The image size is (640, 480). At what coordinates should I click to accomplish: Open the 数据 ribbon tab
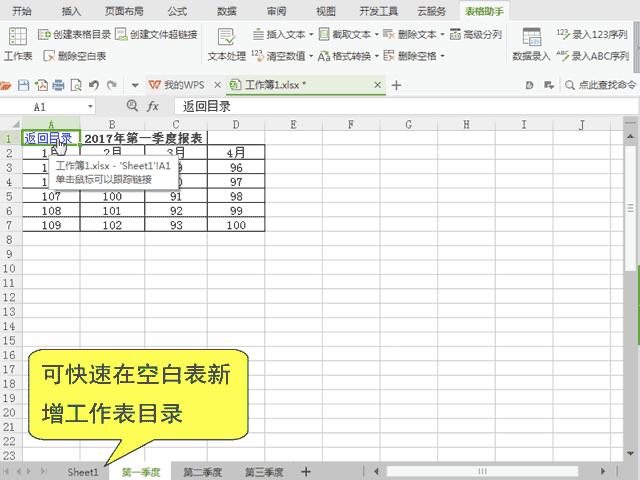tap(227, 11)
